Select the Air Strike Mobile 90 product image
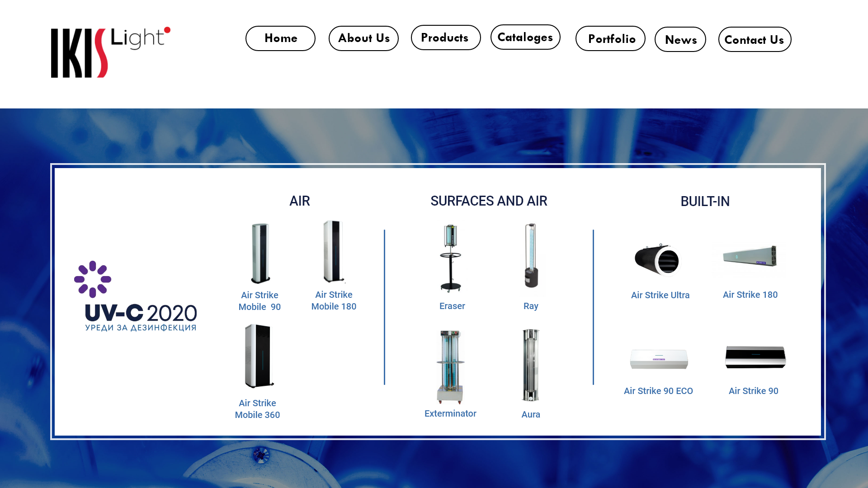The image size is (868, 488). coord(260,253)
